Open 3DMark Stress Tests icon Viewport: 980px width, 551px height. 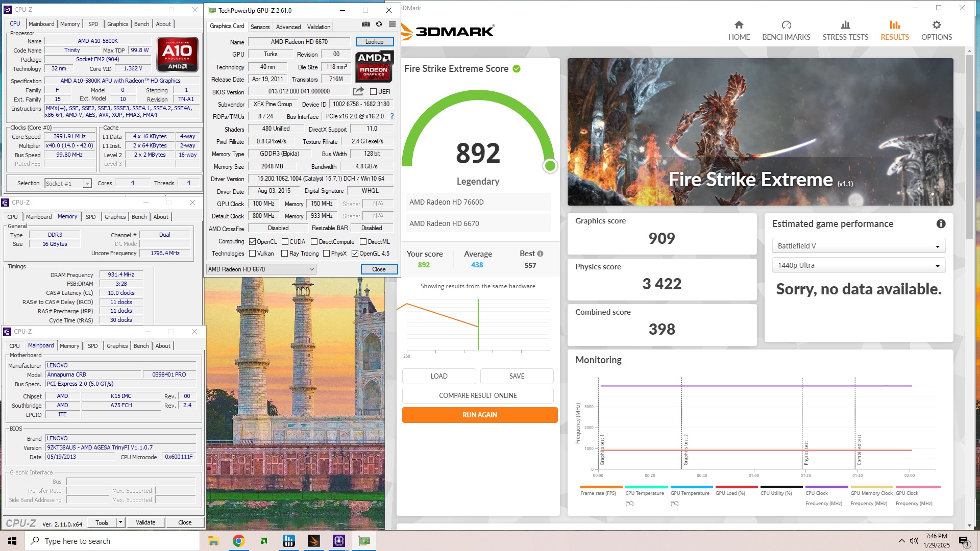coord(845,25)
